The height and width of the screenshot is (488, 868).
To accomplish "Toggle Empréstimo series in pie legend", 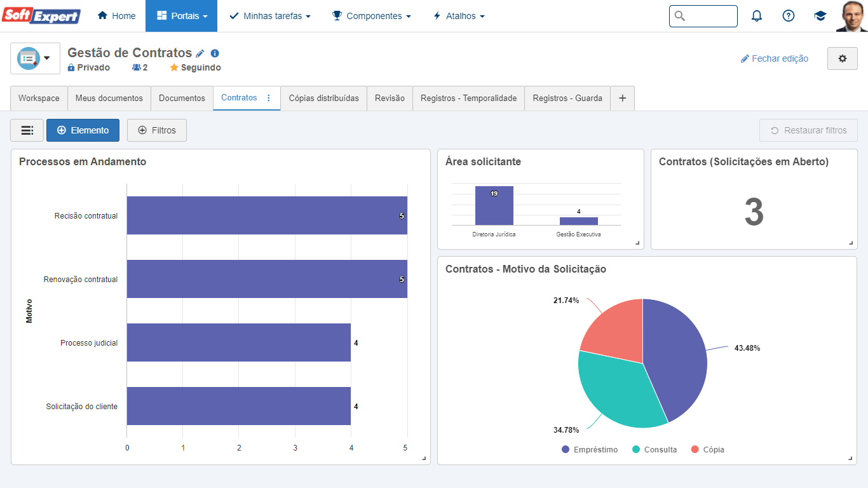I will pyautogui.click(x=589, y=449).
